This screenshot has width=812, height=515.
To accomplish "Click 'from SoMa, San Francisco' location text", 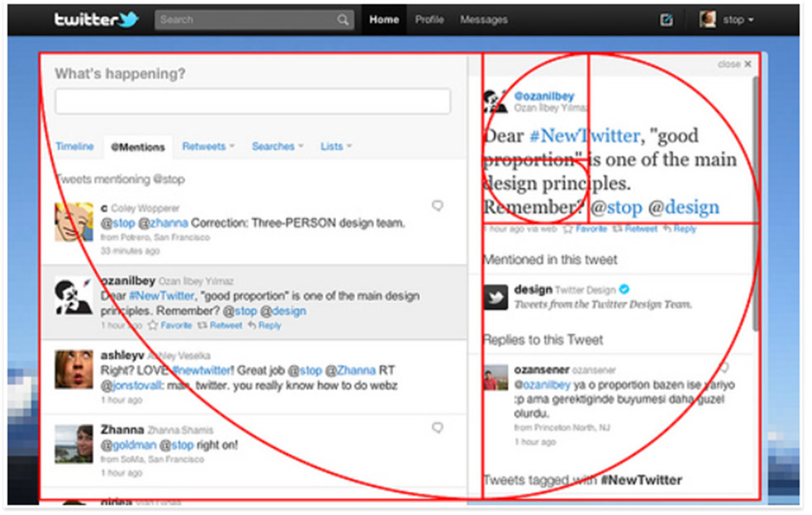I will click(152, 459).
